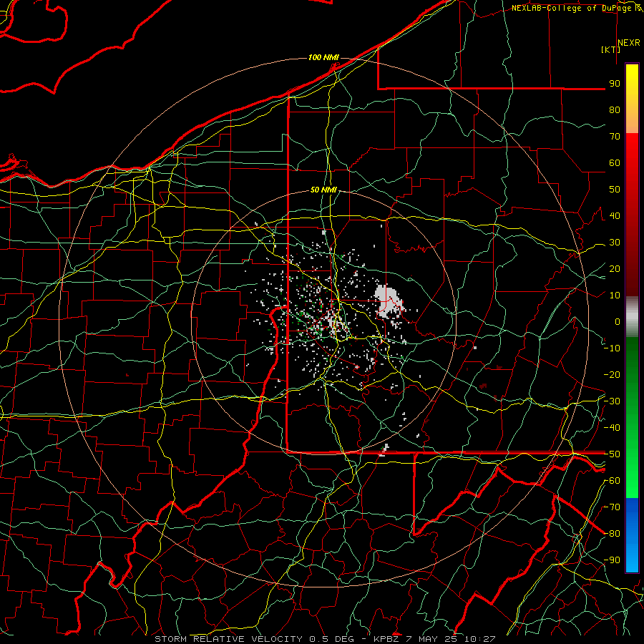Click the positive 50 scale label

point(615,190)
